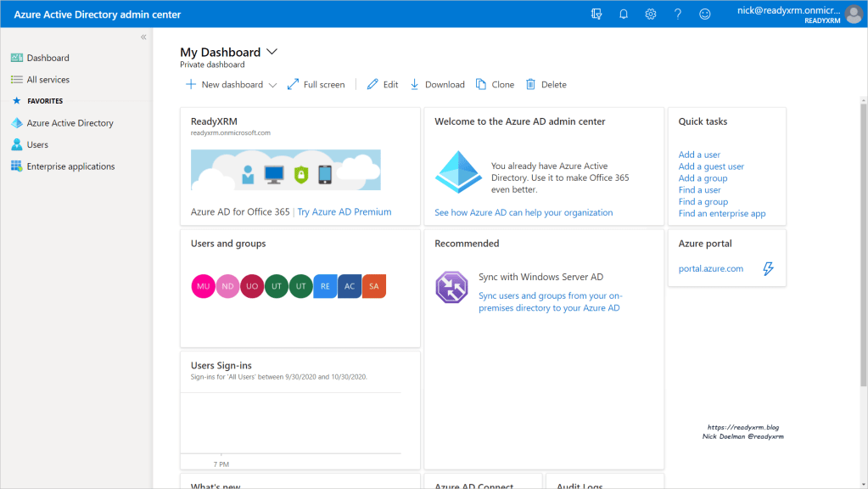Screen dimensions: 868x489
Task: Click the Add a guest user link
Action: 711,166
